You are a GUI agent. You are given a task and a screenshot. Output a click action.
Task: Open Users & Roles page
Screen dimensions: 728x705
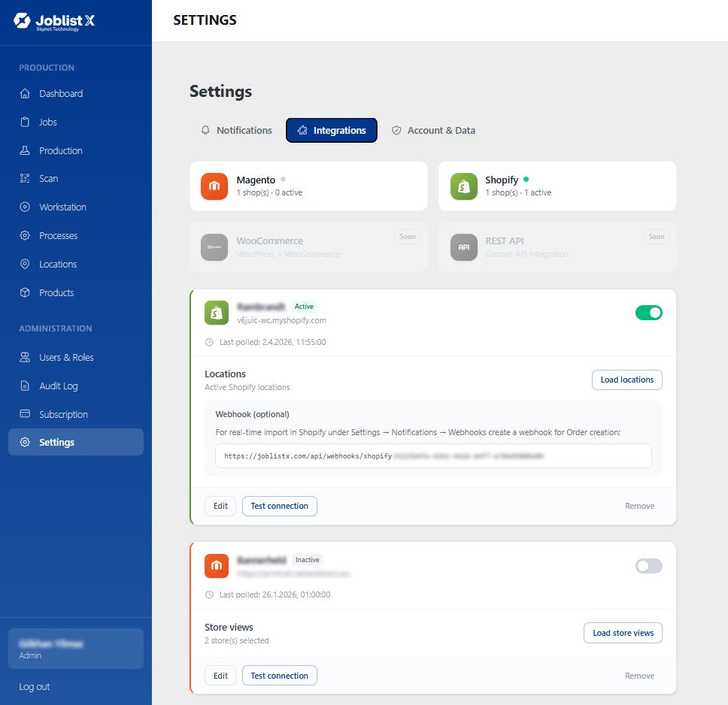[x=76, y=357]
